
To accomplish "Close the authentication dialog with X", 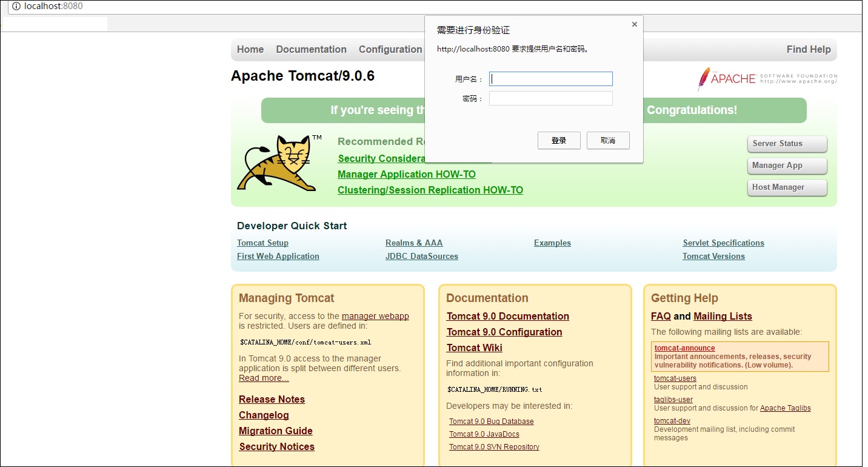I will pyautogui.click(x=635, y=24).
